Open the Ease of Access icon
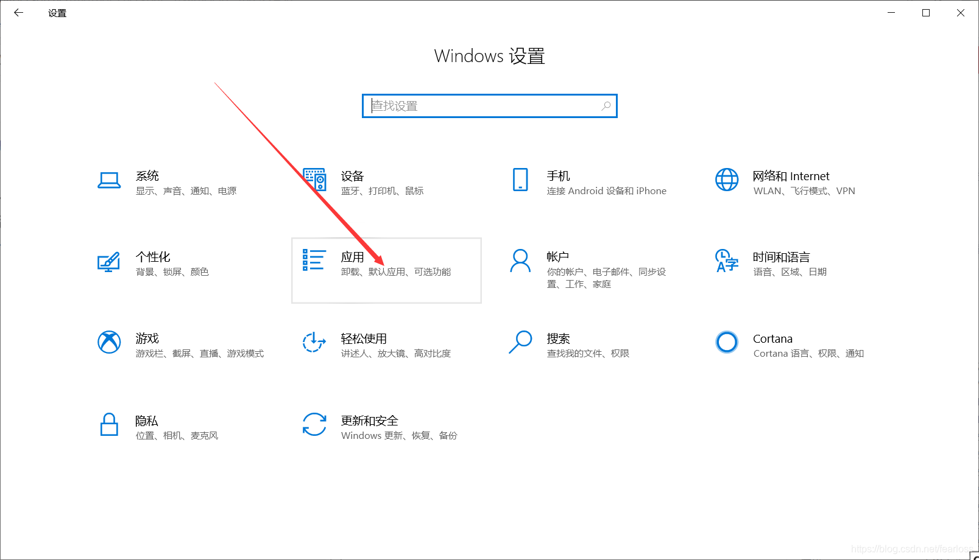Image resolution: width=979 pixels, height=560 pixels. pyautogui.click(x=314, y=342)
